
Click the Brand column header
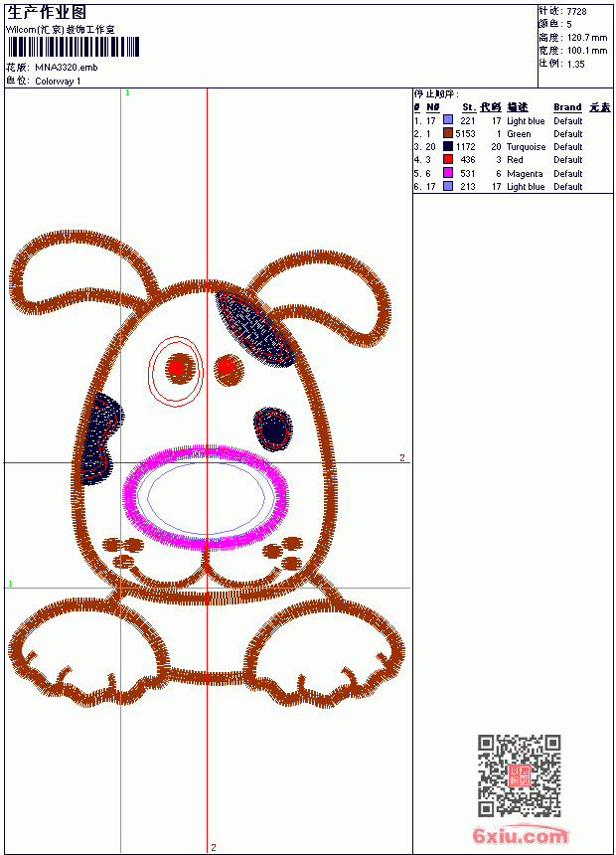pos(567,107)
